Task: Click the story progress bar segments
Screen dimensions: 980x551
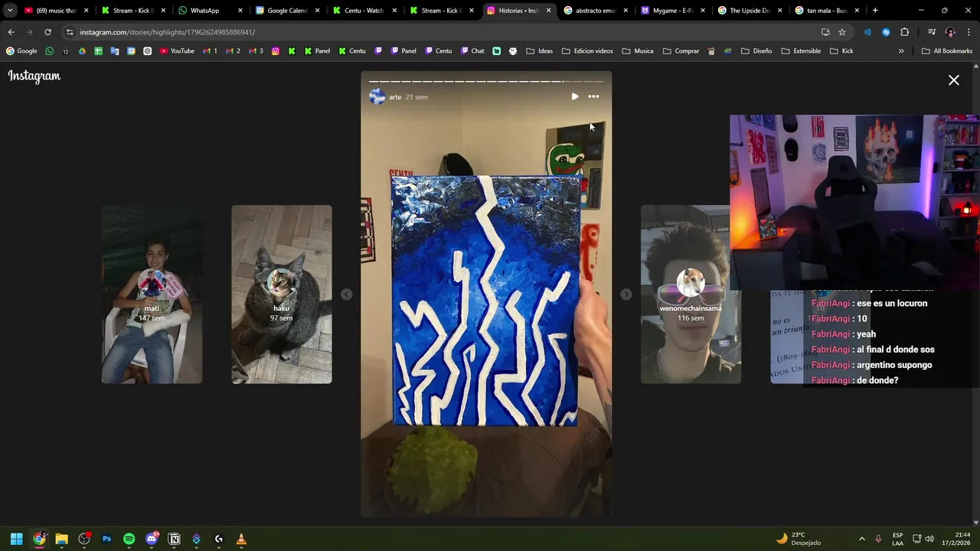Action: click(486, 81)
